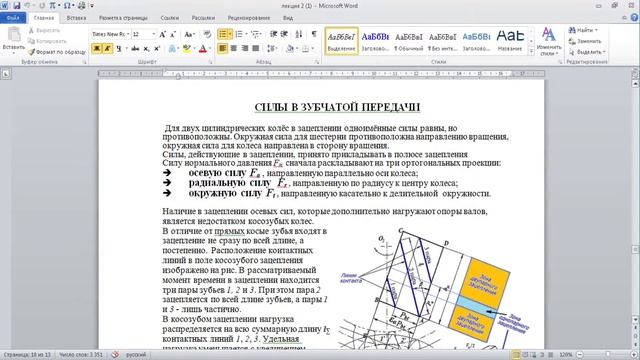The height and width of the screenshot is (360, 640).
Task: Switch to the Вставка tab
Action: click(76, 18)
